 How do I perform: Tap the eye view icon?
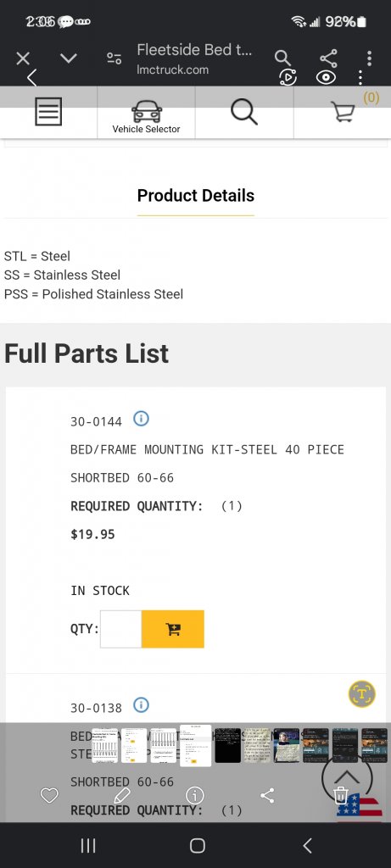pos(327,77)
